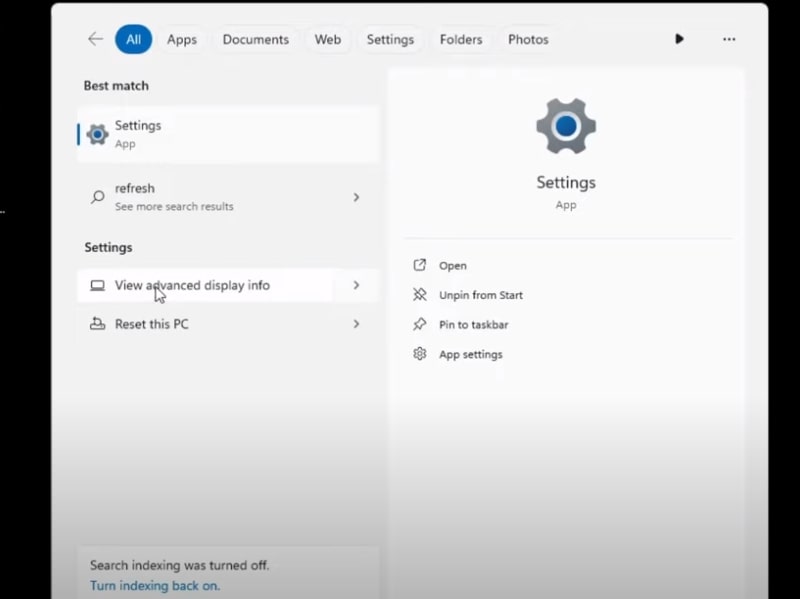Expand the Reset this PC chevron
Viewport: 800px width, 599px height.
click(356, 324)
